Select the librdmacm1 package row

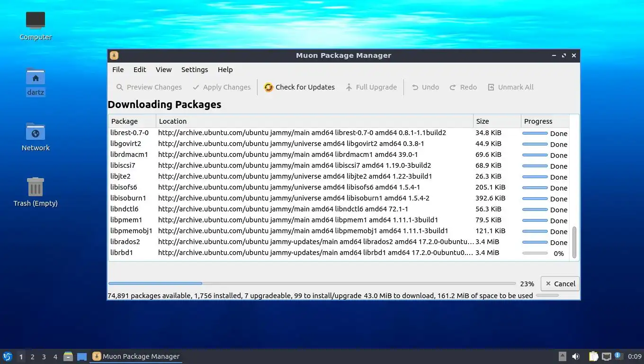339,155
